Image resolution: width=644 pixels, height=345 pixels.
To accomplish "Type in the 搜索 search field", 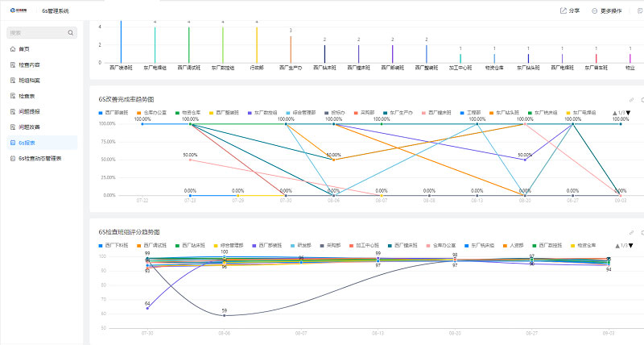I will pyautogui.click(x=36, y=33).
